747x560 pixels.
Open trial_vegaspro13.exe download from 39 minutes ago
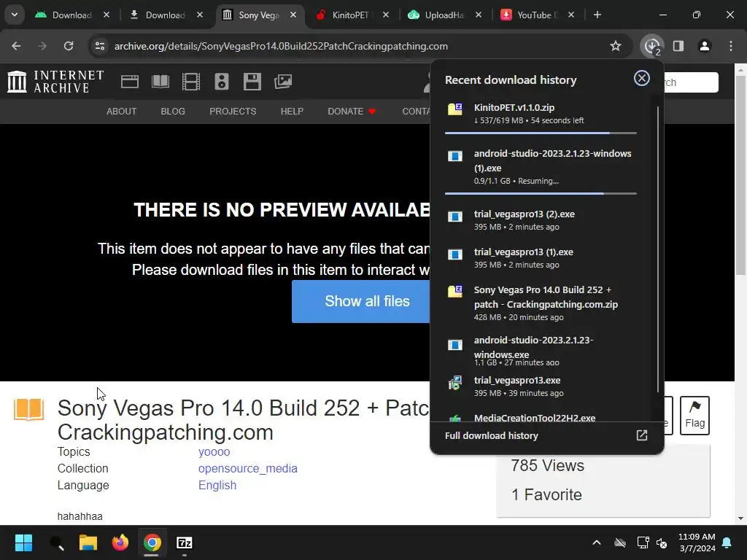[x=541, y=386]
